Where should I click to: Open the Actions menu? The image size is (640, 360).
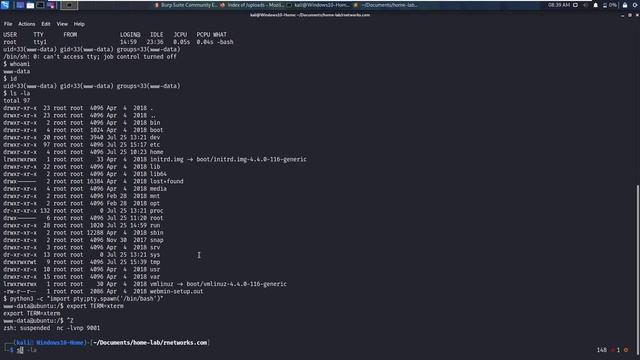[x=27, y=24]
